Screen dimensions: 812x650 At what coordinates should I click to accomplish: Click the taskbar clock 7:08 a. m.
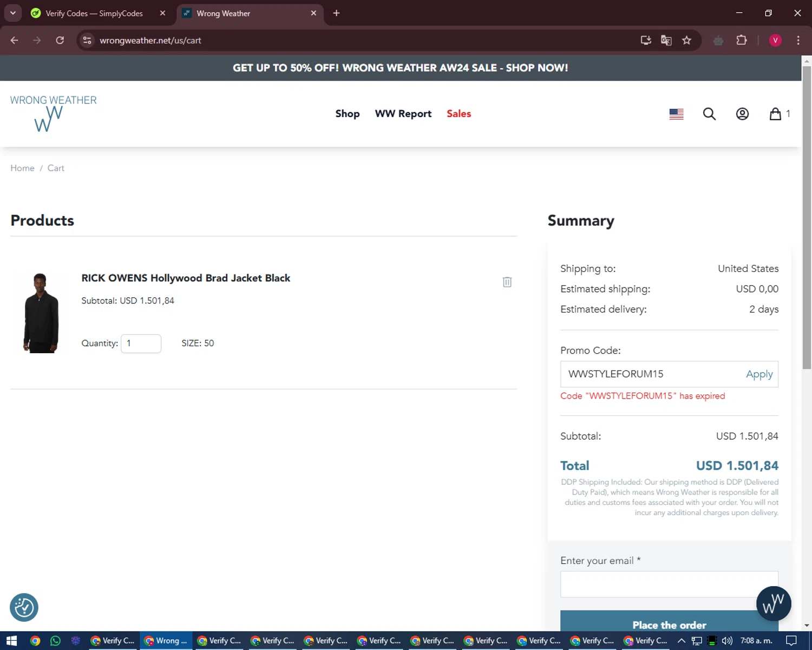pyautogui.click(x=756, y=641)
